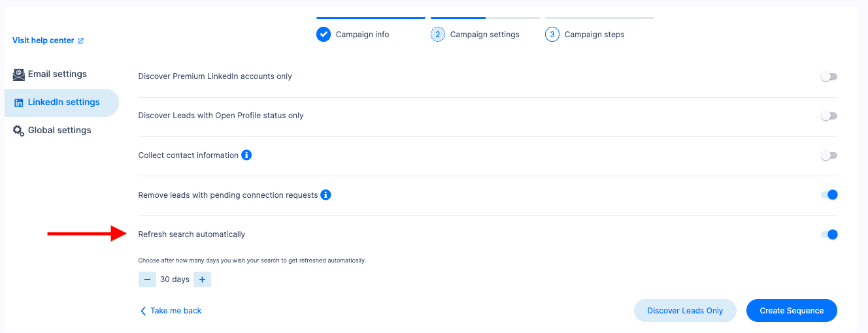
Task: Increase refresh days with plus button
Action: [202, 279]
